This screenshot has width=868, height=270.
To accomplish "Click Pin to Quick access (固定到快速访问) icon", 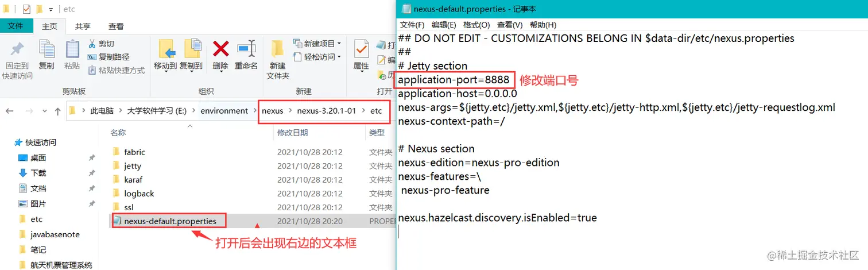I will point(17,49).
